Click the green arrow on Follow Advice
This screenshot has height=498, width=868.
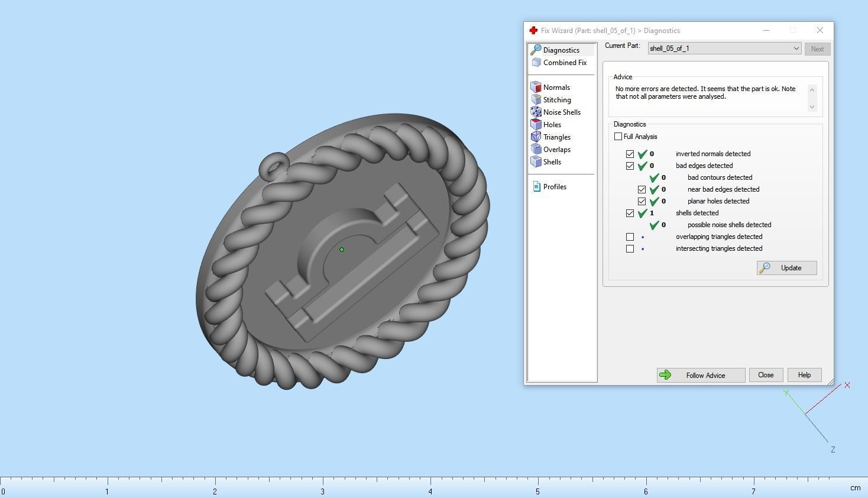point(665,375)
